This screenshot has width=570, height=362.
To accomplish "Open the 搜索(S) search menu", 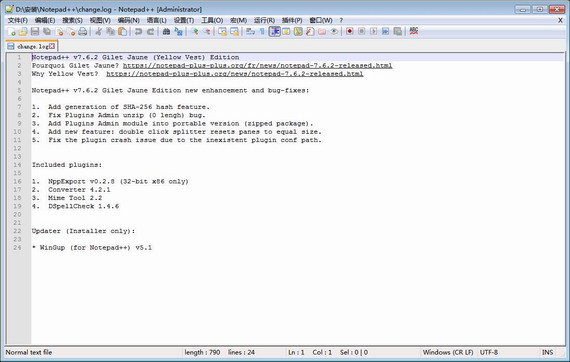I will (72, 20).
